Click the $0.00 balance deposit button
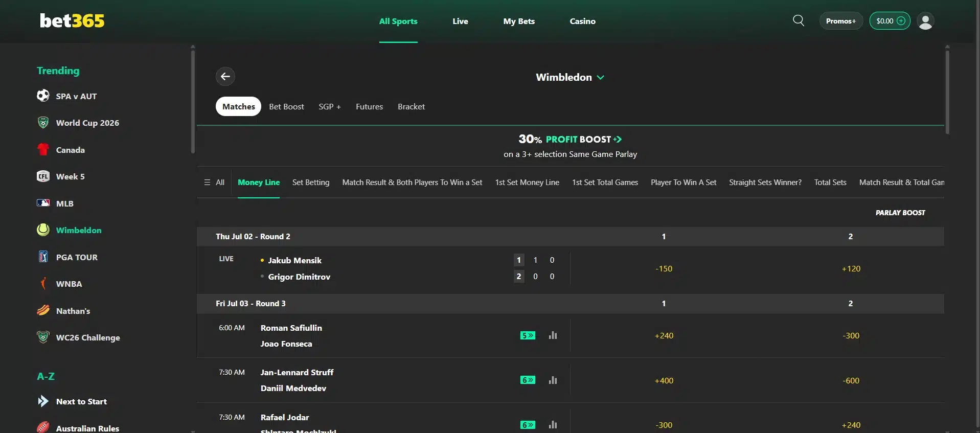Screen dimensions: 980x433 coord(890,21)
